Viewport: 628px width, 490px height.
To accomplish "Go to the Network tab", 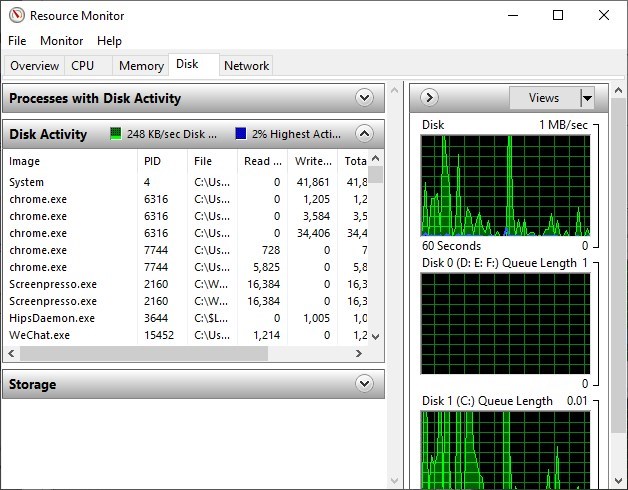I will click(246, 66).
